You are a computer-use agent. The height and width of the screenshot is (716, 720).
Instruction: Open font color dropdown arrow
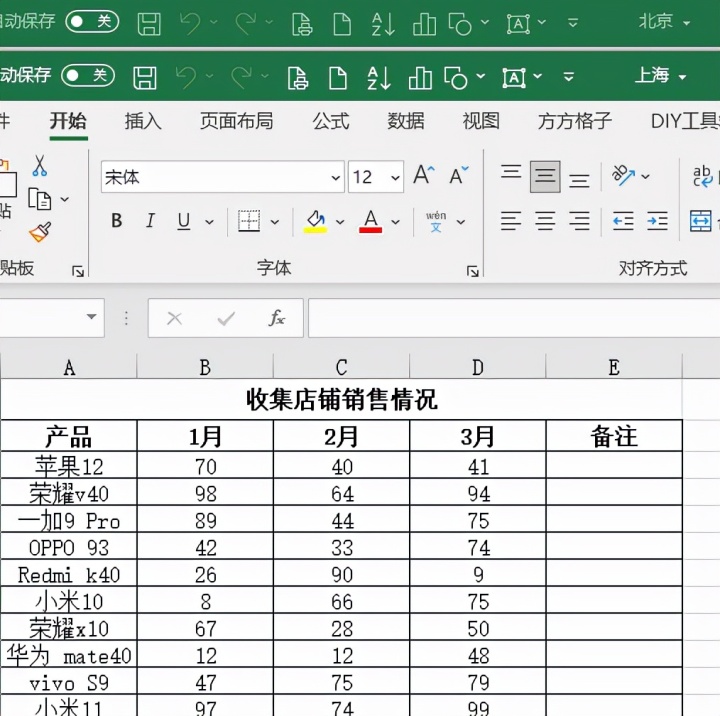coord(395,222)
